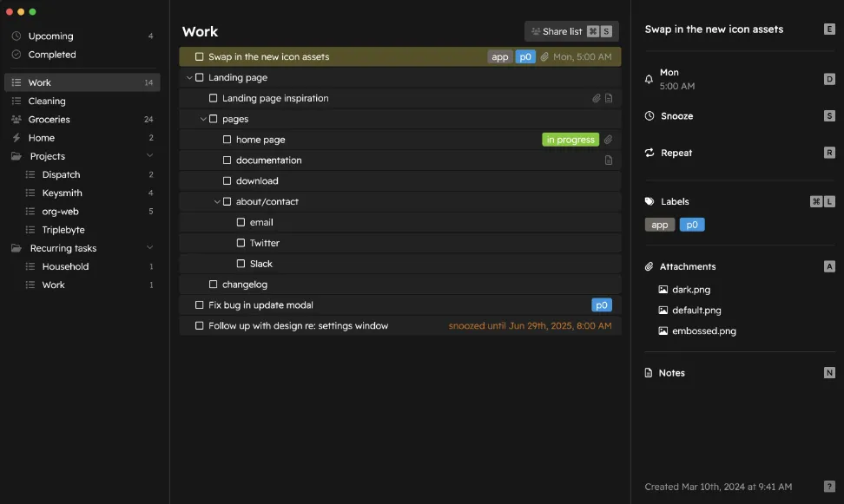Select the Groceries list in sidebar

coord(49,120)
